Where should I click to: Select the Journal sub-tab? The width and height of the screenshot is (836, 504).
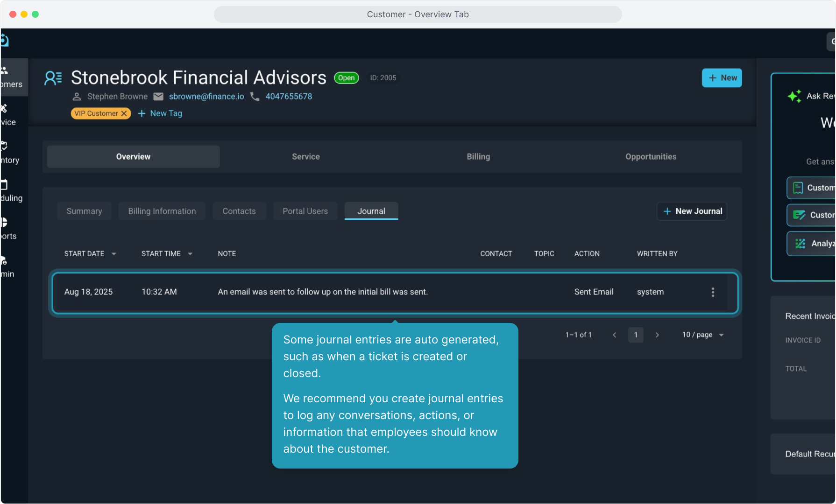tap(371, 211)
